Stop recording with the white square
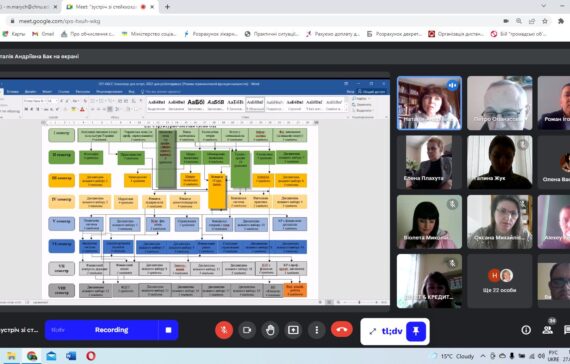 (x=168, y=330)
